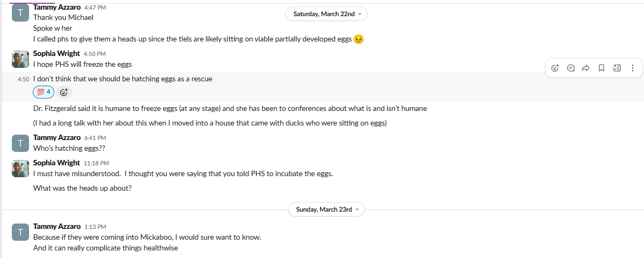The image size is (644, 258).
Task: Add a reaction from the message hover toolbar
Action: tap(555, 68)
